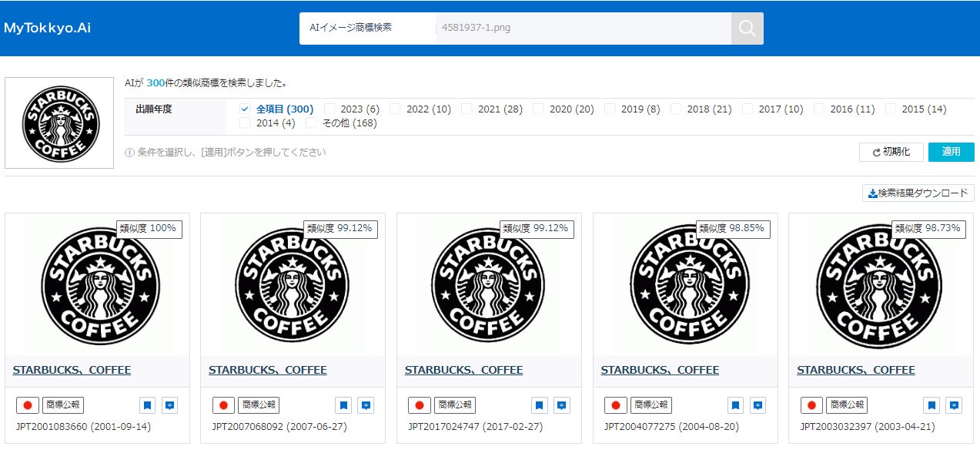The image size is (980, 450).
Task: Open the memo icon for JPT2007068092
Action: coord(366,405)
